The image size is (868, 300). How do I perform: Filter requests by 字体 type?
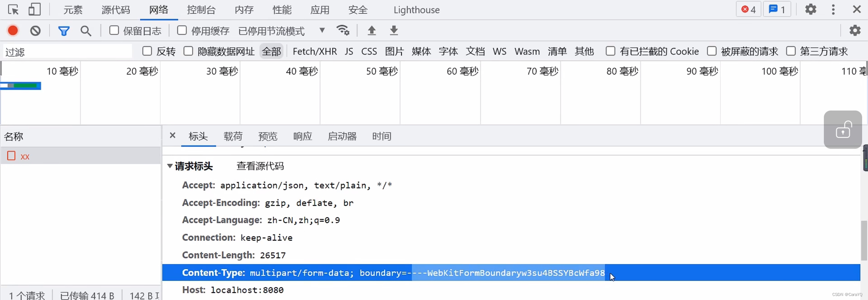pyautogui.click(x=448, y=51)
